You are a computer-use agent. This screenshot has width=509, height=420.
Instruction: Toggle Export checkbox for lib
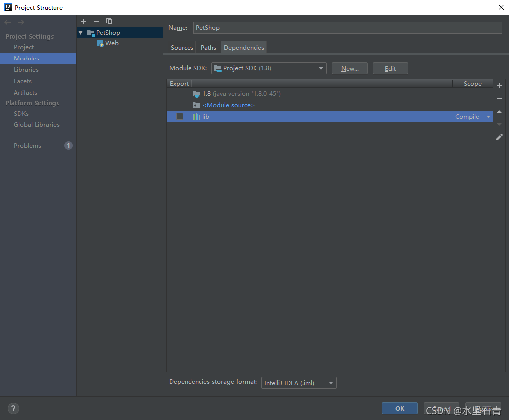pyautogui.click(x=180, y=116)
